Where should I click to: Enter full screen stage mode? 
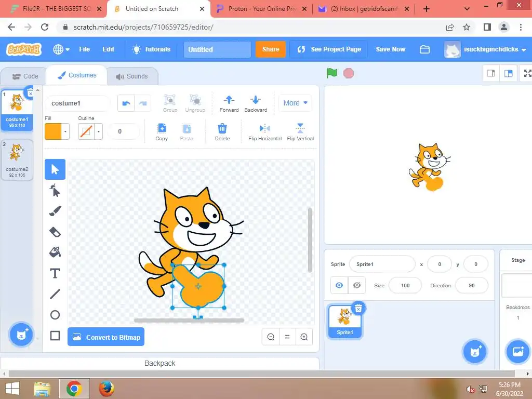[527, 73]
